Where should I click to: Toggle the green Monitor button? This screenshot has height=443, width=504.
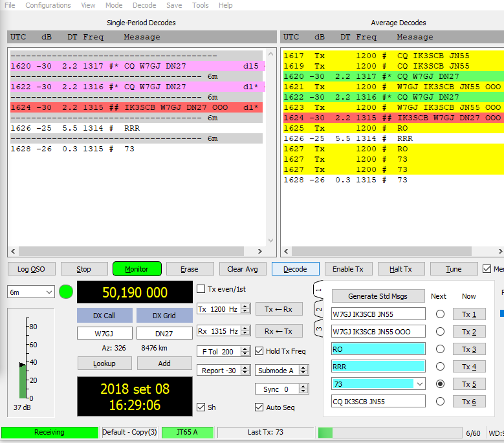136,269
